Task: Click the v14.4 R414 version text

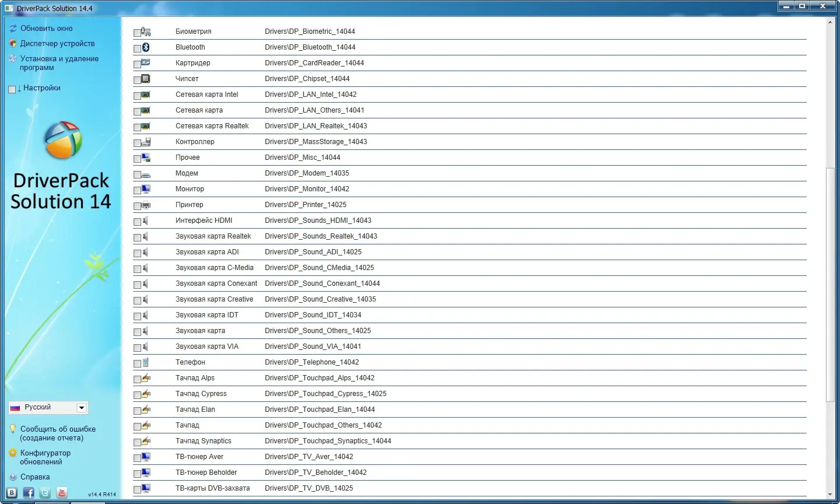Action: point(102,495)
